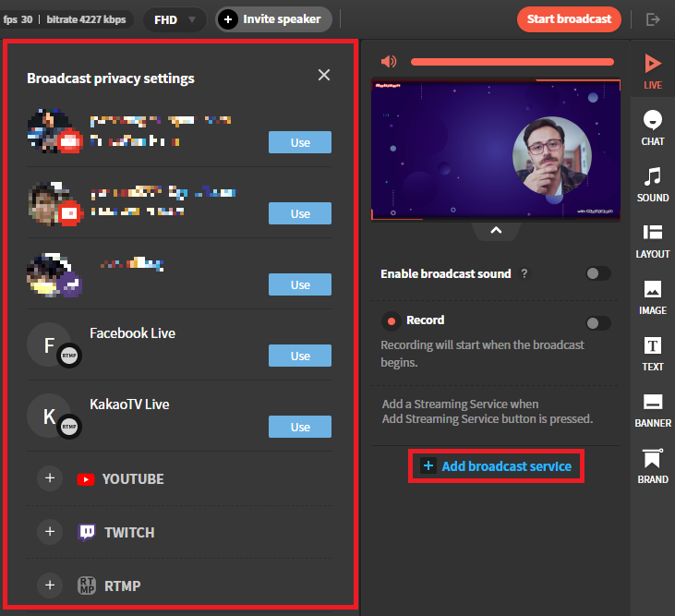Adjust the broadcast volume slider

pos(512,62)
